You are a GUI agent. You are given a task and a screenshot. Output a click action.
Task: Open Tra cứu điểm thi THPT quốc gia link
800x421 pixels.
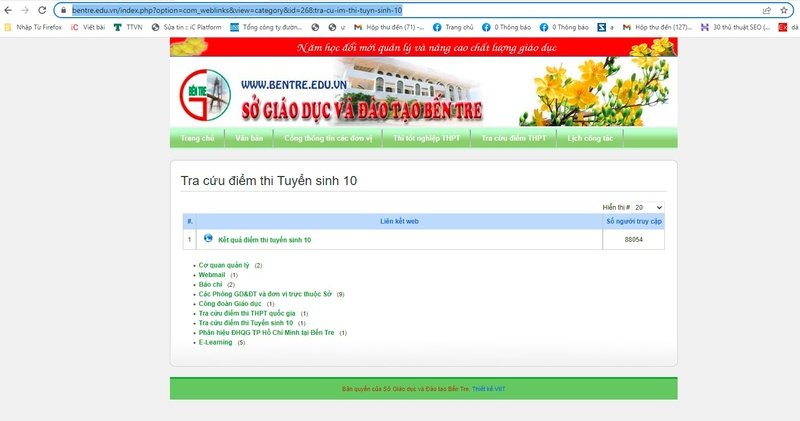click(247, 313)
